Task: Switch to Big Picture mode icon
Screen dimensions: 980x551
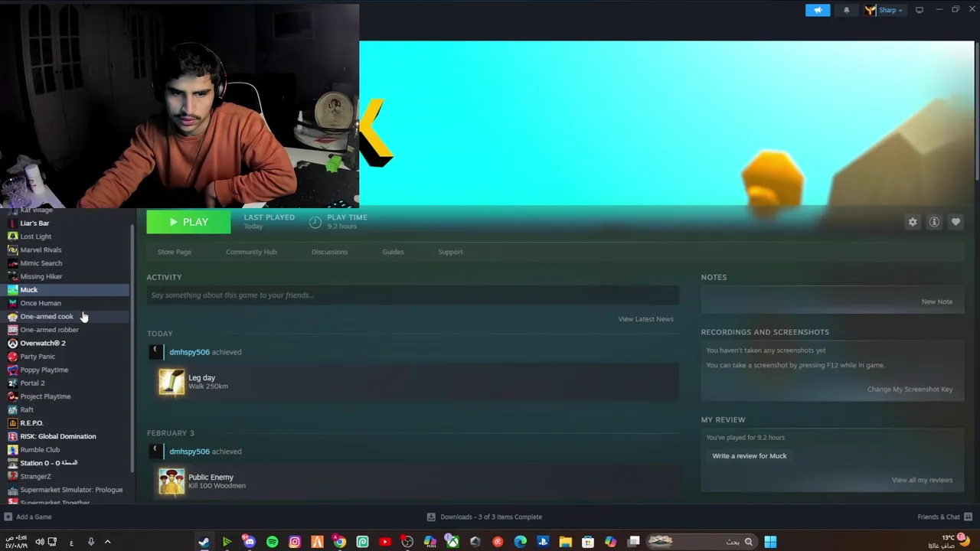Action: click(919, 10)
